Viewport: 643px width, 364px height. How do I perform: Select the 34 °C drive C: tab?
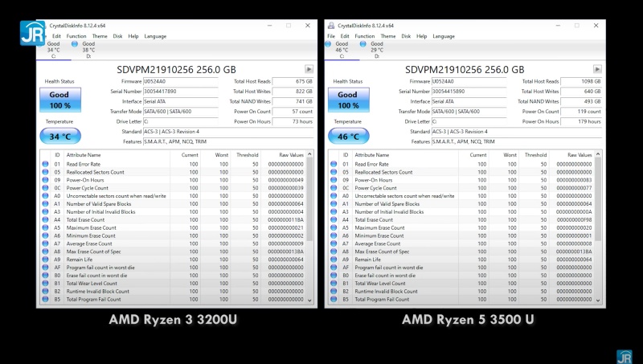tap(53, 49)
